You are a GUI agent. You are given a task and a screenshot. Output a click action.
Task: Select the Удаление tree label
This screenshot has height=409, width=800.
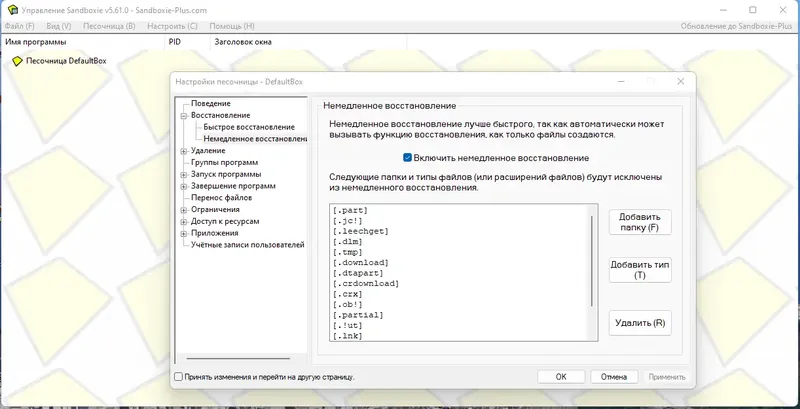point(208,151)
